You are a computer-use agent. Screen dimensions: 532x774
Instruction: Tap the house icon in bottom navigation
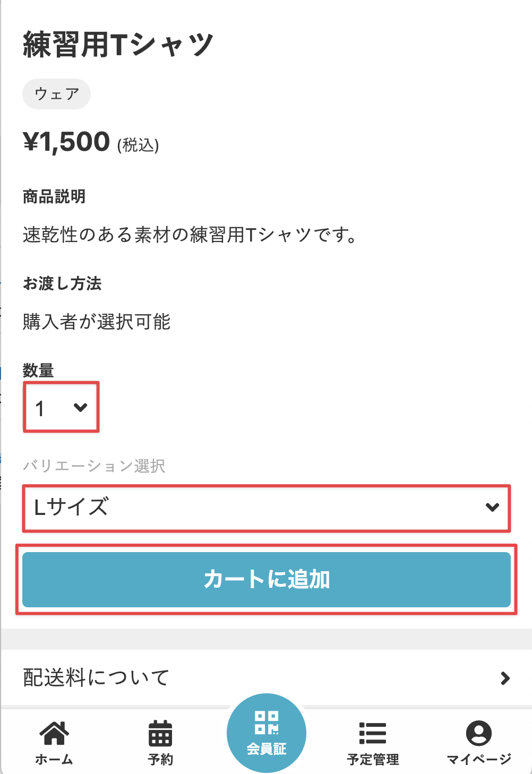click(x=54, y=733)
